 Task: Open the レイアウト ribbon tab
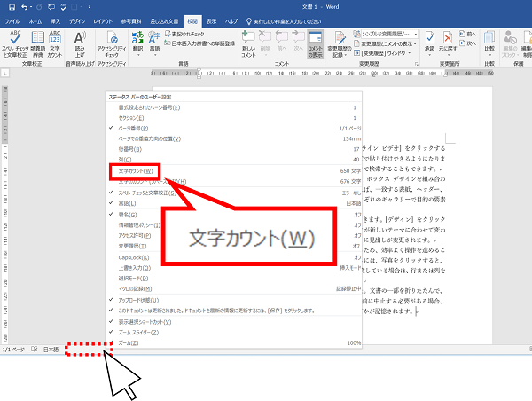click(103, 21)
